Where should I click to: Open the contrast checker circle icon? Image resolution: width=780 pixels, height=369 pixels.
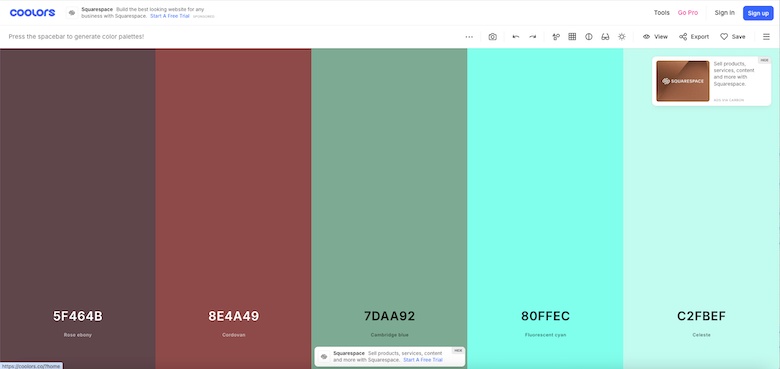point(588,37)
